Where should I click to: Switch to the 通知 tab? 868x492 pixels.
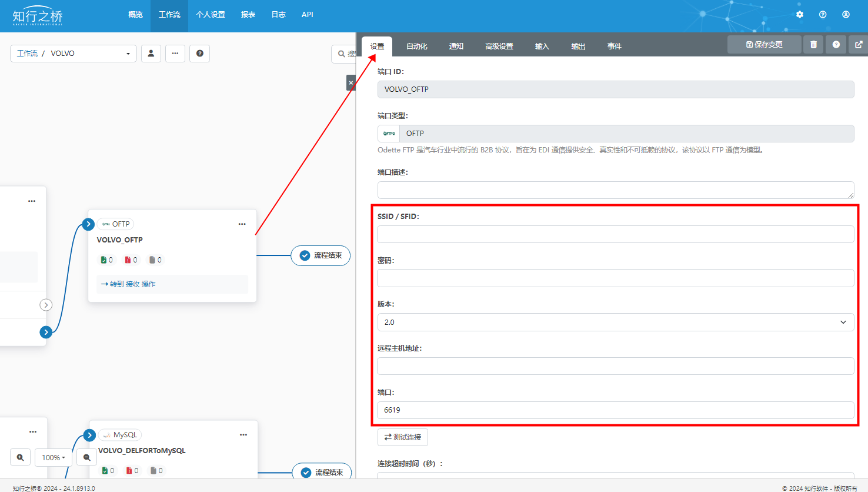(x=456, y=46)
